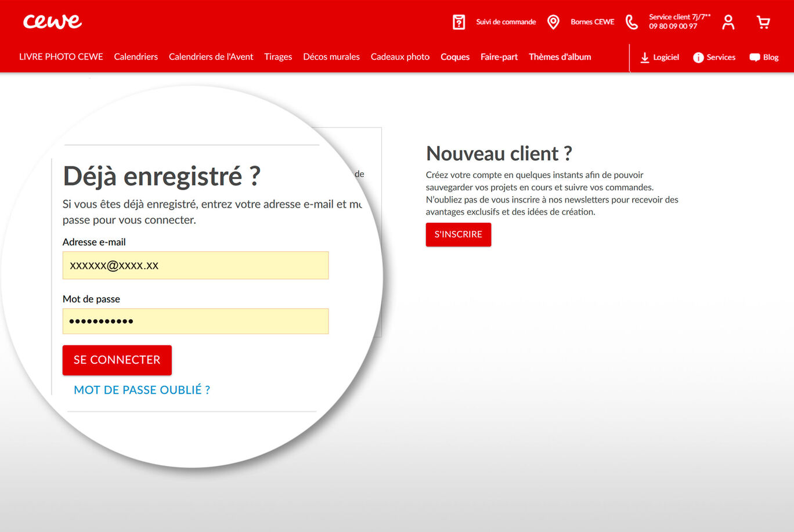Select Cadeaux photo from navigation
794x532 pixels.
click(400, 56)
